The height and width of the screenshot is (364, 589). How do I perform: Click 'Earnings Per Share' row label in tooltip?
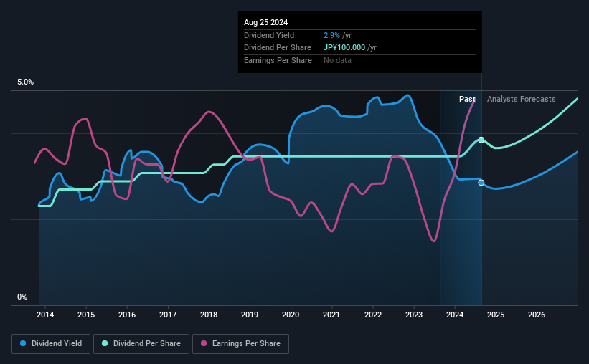(278, 60)
